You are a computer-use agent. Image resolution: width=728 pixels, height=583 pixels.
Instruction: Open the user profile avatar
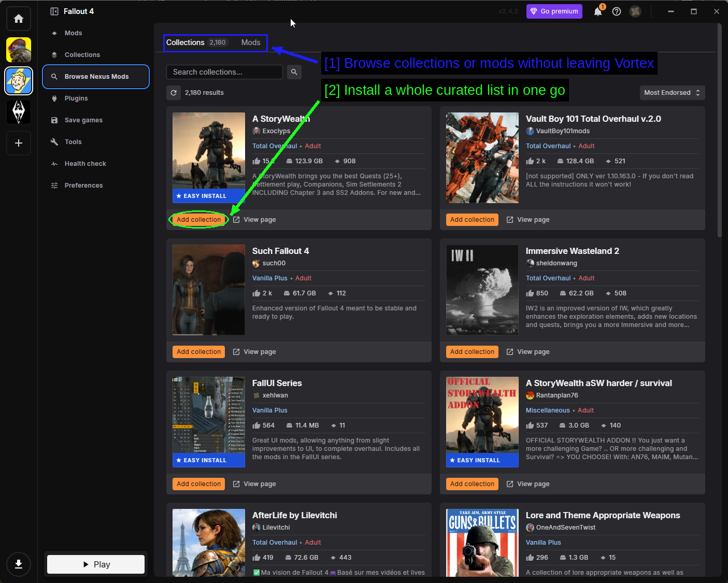tap(635, 11)
